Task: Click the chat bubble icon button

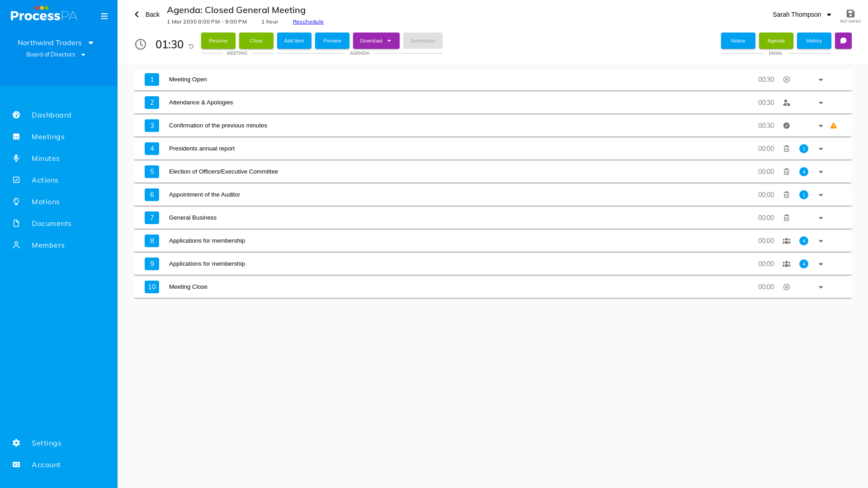Action: (843, 41)
